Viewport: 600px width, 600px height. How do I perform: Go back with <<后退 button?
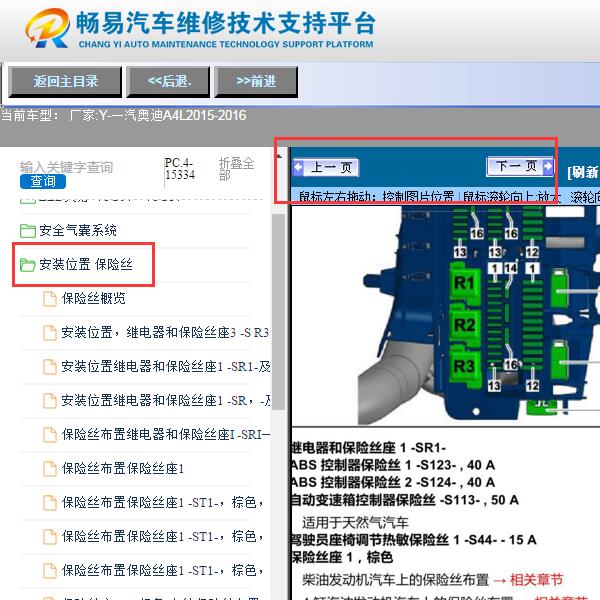168,82
